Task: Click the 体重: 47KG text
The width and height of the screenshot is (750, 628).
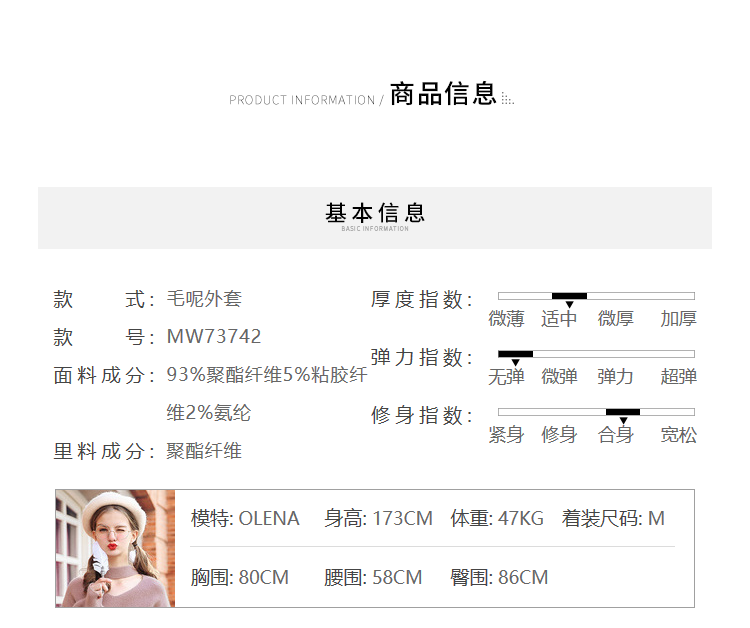Action: (x=497, y=518)
